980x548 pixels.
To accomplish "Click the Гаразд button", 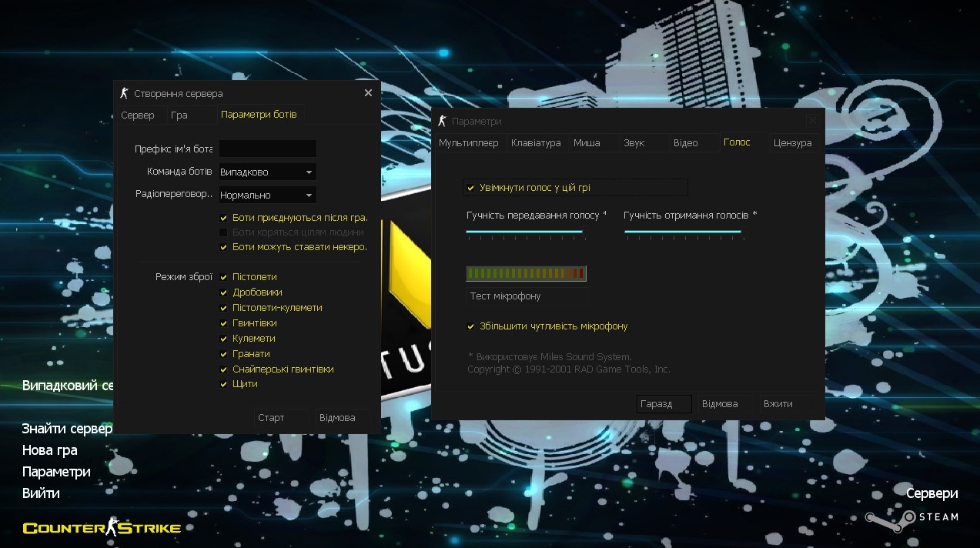I will pos(664,404).
